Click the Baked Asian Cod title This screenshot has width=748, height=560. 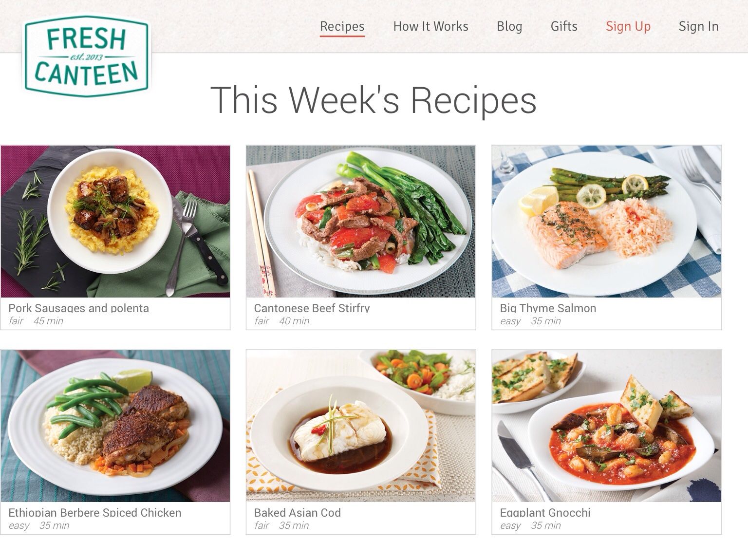(297, 512)
